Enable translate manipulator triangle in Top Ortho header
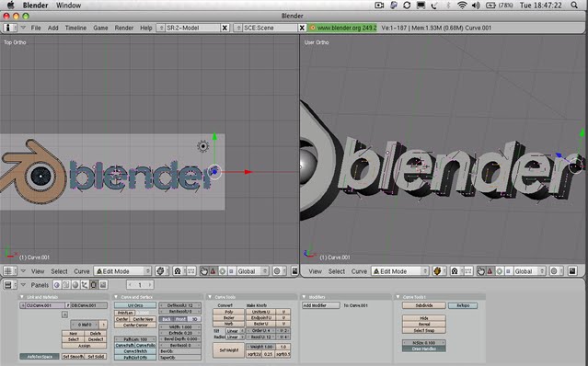Image resolution: width=588 pixels, height=366 pixels. click(213, 271)
